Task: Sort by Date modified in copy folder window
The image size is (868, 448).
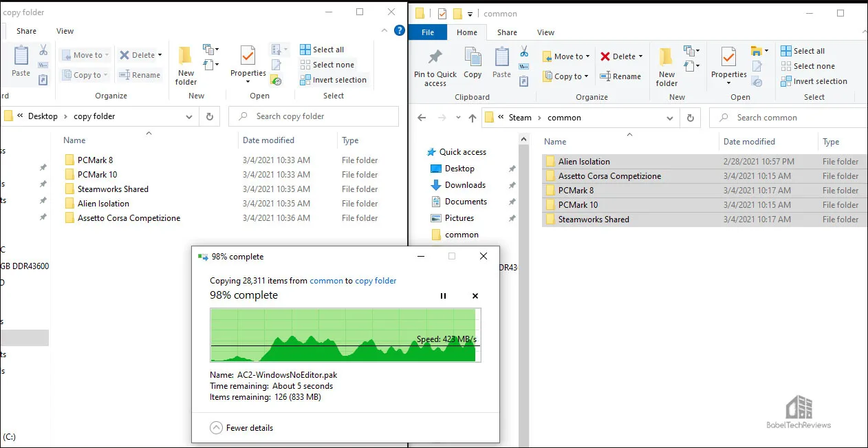Action: [268, 140]
